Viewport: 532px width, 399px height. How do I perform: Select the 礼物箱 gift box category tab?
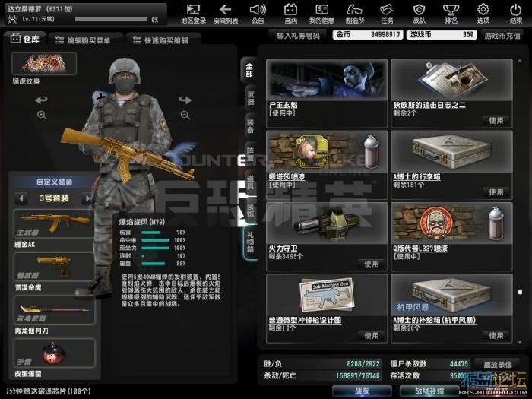[x=250, y=242]
